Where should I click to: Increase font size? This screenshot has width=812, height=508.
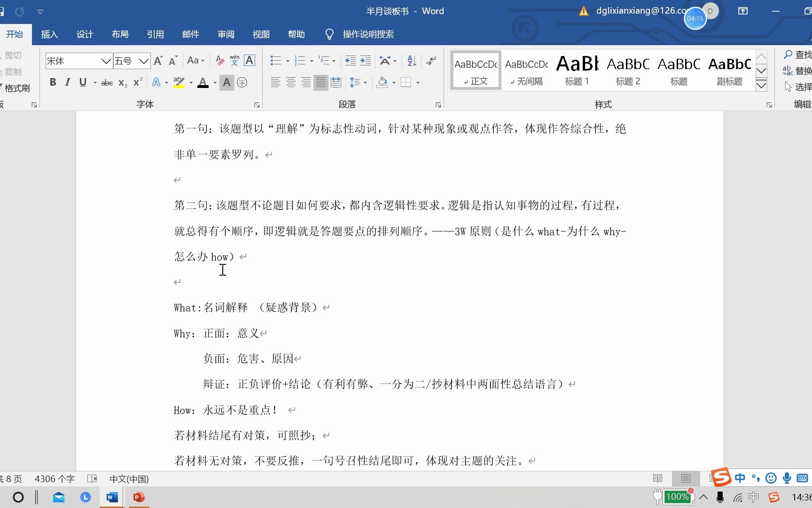[158, 61]
